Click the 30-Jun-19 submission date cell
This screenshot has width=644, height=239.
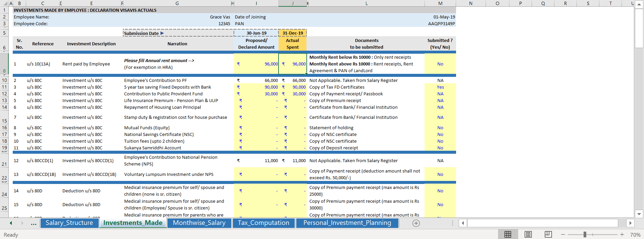coord(256,33)
